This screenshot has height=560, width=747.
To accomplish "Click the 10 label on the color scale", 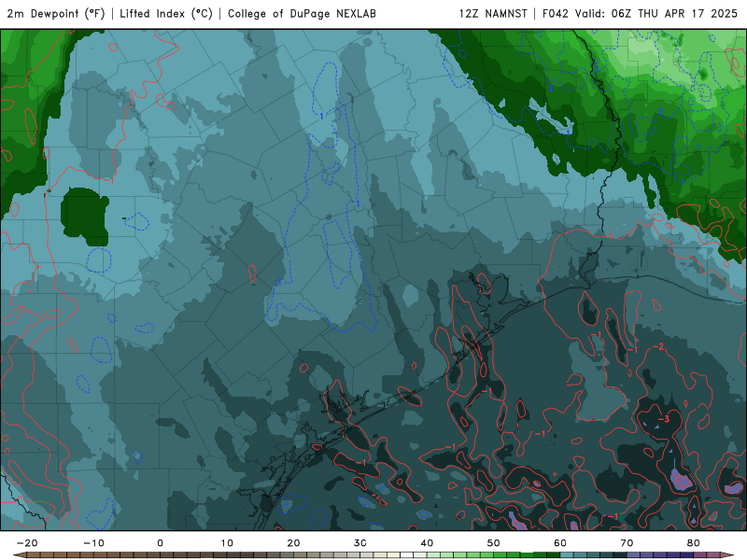I will pyautogui.click(x=227, y=543).
